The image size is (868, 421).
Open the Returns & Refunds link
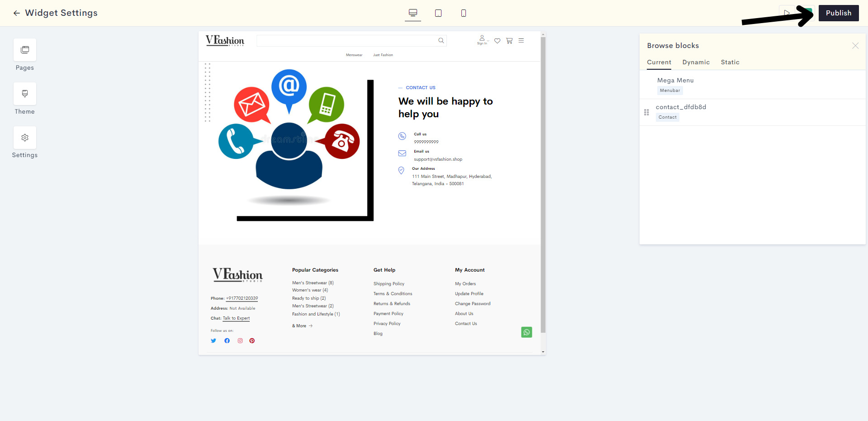point(392,304)
